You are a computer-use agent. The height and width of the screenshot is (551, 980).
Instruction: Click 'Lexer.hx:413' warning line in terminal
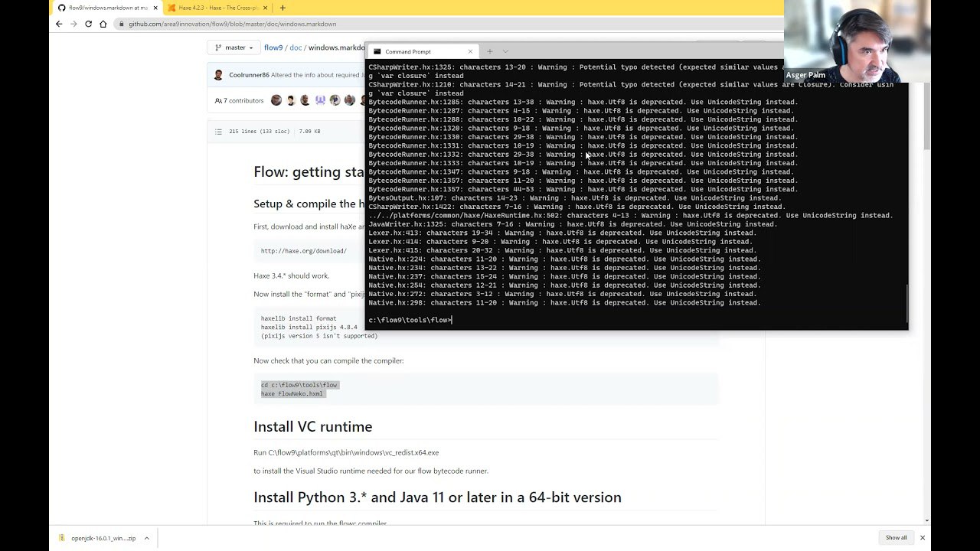(x=562, y=233)
